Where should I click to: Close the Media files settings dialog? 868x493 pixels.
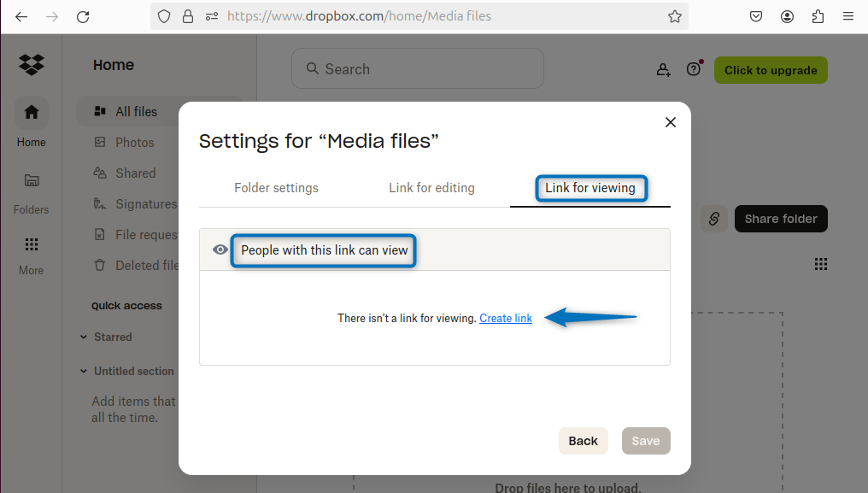671,122
